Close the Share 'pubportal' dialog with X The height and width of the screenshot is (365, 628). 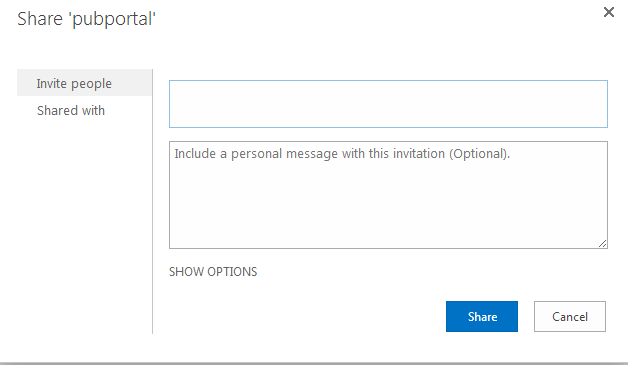(x=608, y=12)
